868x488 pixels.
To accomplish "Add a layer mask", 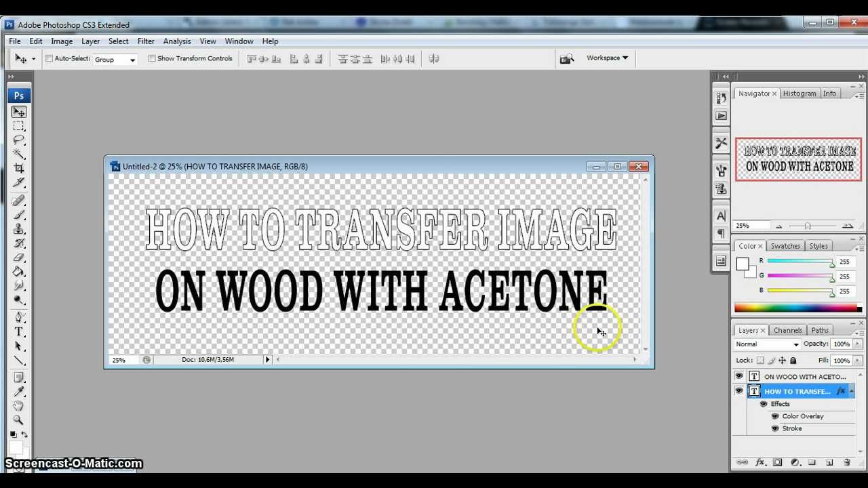I will coord(778,462).
